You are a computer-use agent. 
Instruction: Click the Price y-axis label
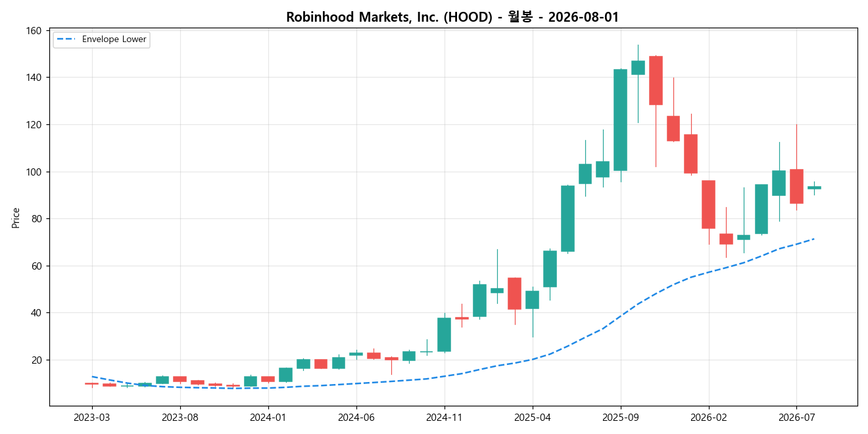[x=16, y=218]
